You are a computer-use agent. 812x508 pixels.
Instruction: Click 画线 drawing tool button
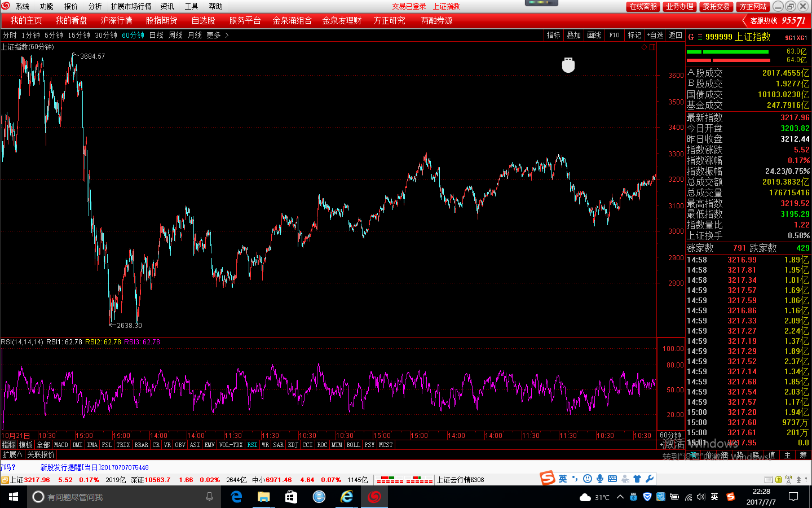594,35
